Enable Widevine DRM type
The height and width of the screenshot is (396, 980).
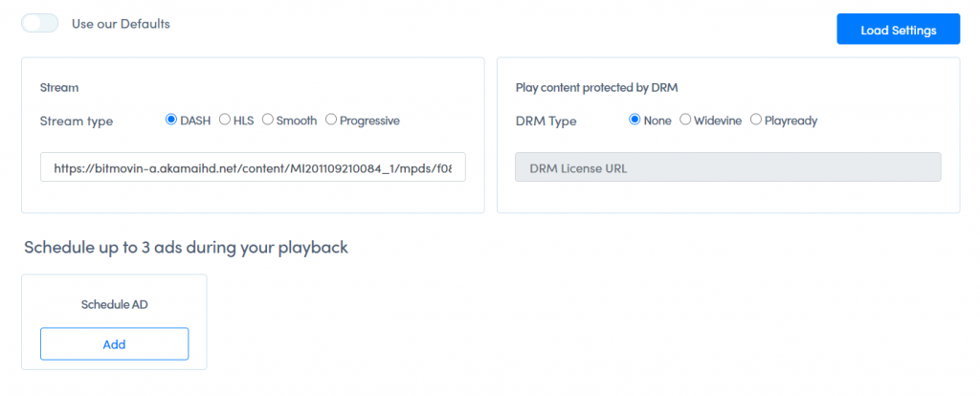pos(685,121)
